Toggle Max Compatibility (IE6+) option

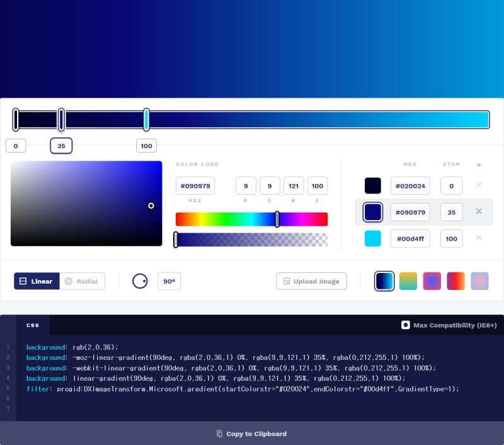[449, 325]
